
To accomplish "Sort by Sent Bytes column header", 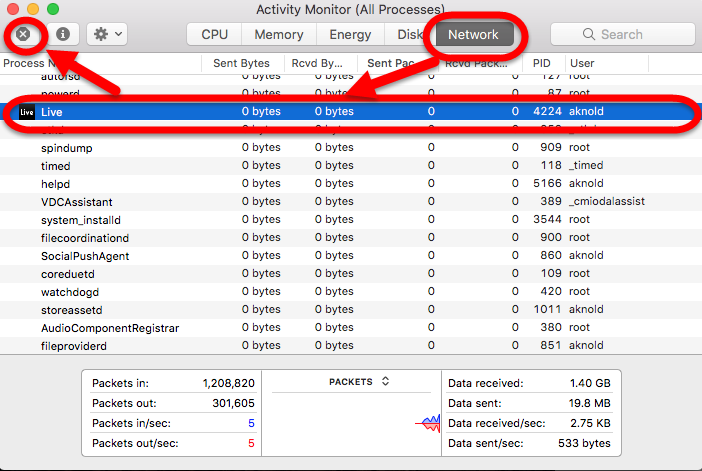I will [x=241, y=63].
